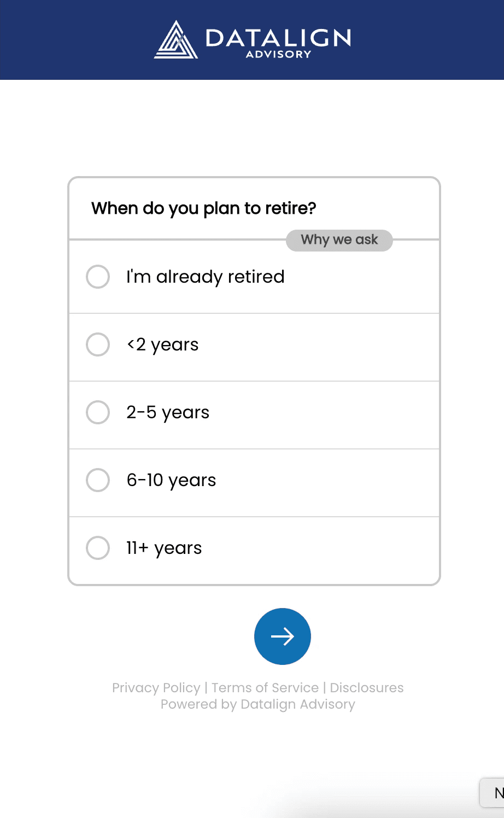The height and width of the screenshot is (818, 504).
Task: Click 'Powered by Datalign Advisory'
Action: (257, 704)
